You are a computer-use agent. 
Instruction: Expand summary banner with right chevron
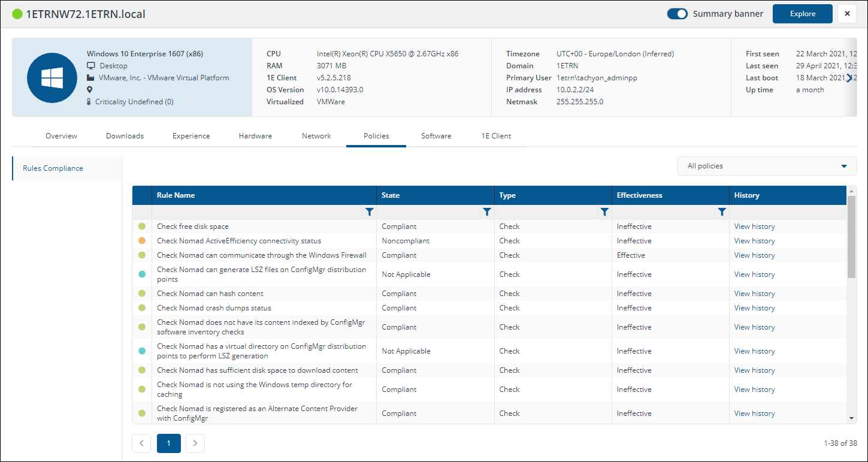(849, 78)
